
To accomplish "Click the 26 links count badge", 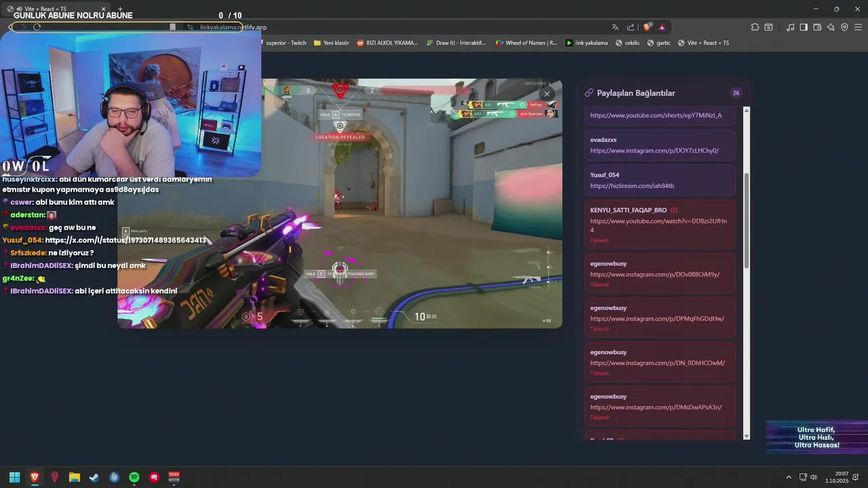I will point(736,93).
